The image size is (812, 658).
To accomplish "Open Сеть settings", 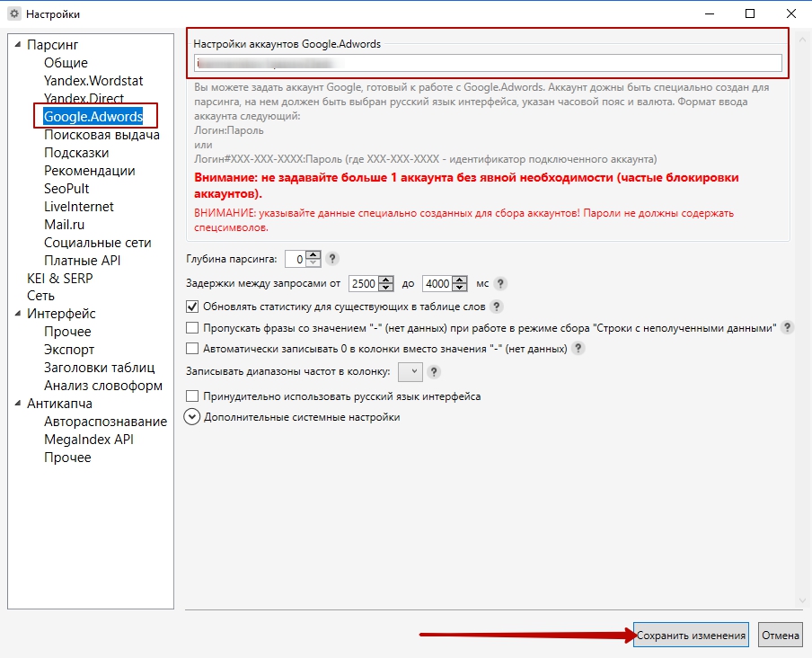I will (41, 296).
